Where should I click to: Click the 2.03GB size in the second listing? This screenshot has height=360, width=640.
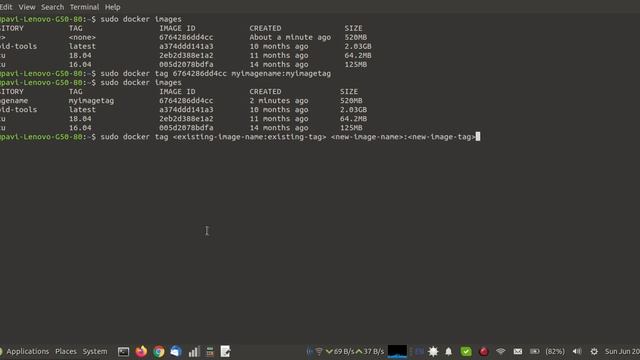(x=353, y=109)
